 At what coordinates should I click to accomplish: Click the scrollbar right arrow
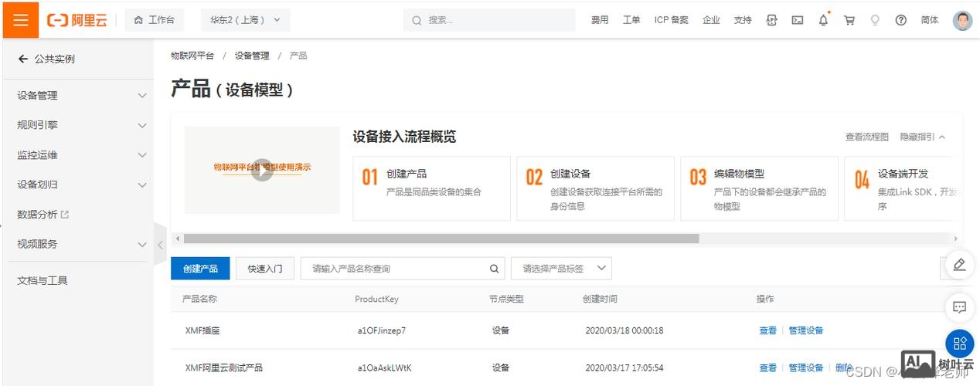coord(956,239)
